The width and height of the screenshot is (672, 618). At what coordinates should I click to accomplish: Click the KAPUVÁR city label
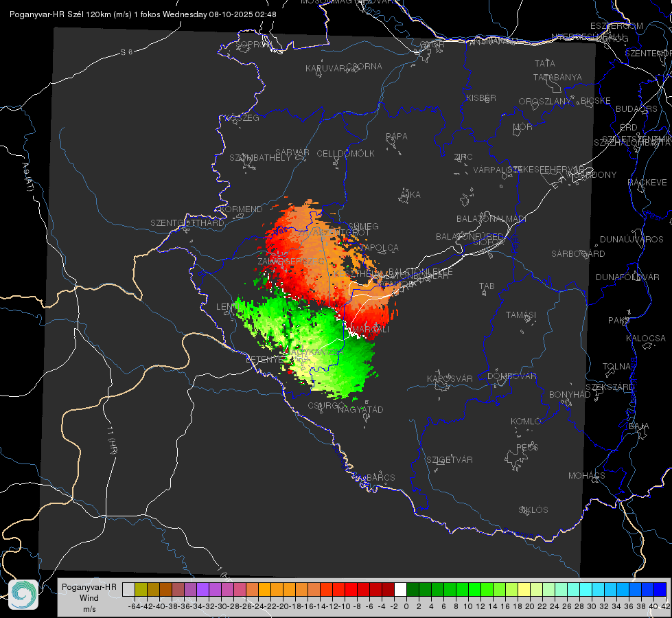point(325,69)
